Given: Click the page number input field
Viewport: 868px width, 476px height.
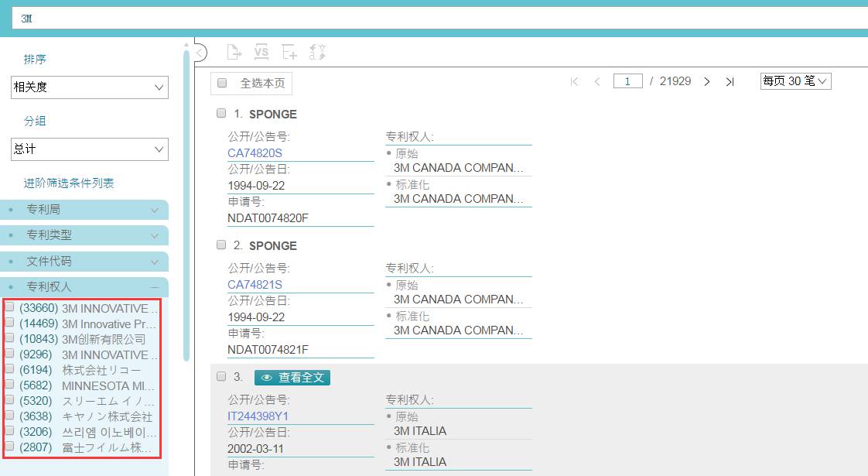Looking at the screenshot, I should click(x=627, y=81).
